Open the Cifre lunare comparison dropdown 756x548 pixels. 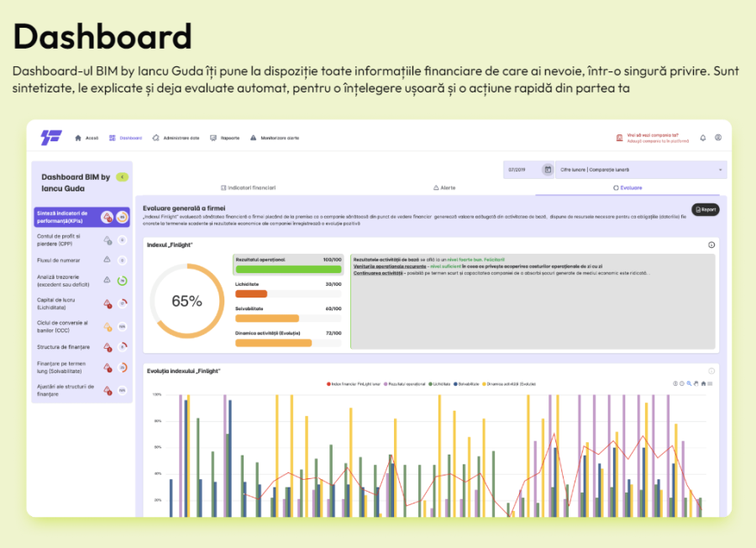coord(642,170)
